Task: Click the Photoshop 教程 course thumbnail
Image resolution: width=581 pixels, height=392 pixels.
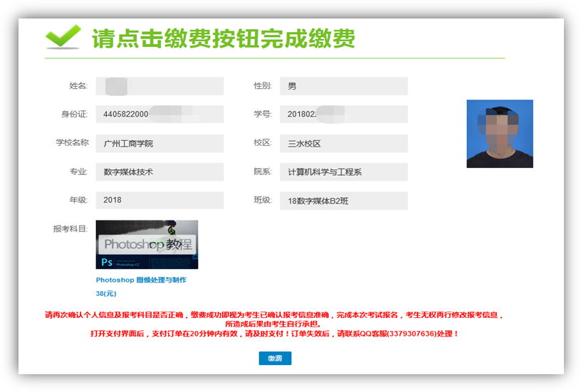Action: 147,243
